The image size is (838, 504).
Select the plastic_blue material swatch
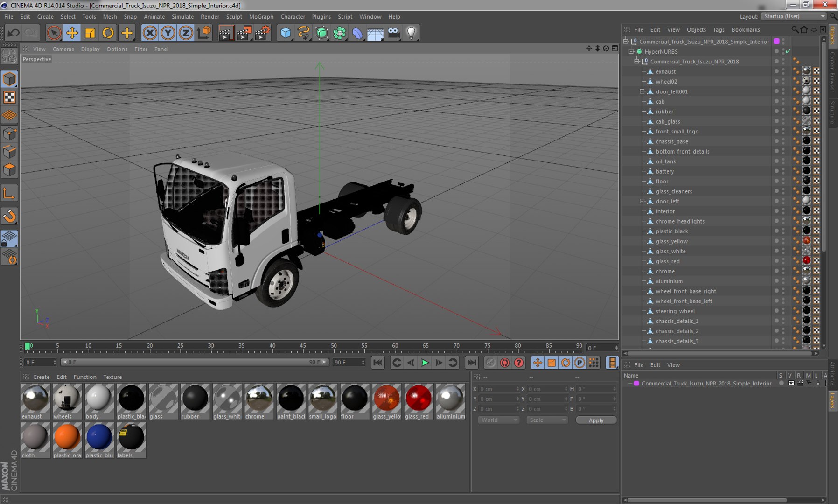(99, 441)
